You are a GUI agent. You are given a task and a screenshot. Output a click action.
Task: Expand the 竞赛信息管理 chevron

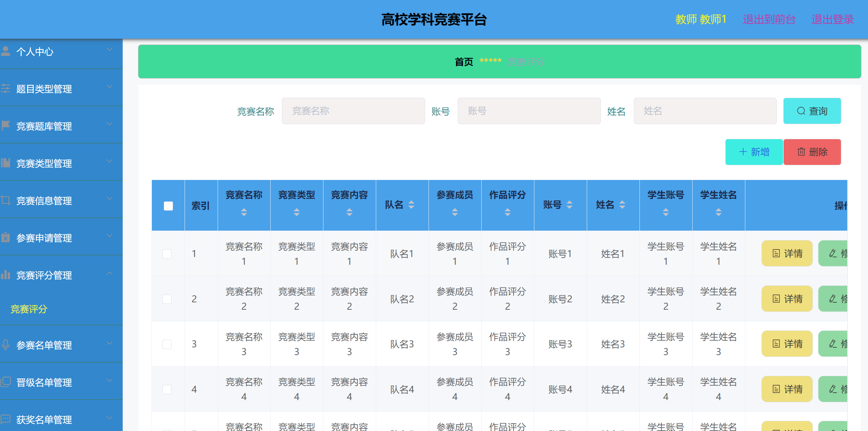(x=110, y=198)
